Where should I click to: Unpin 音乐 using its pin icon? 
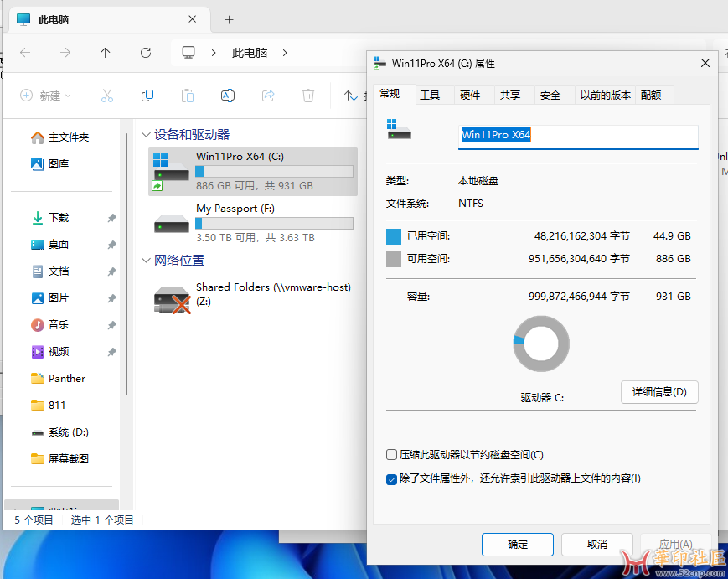coord(111,325)
